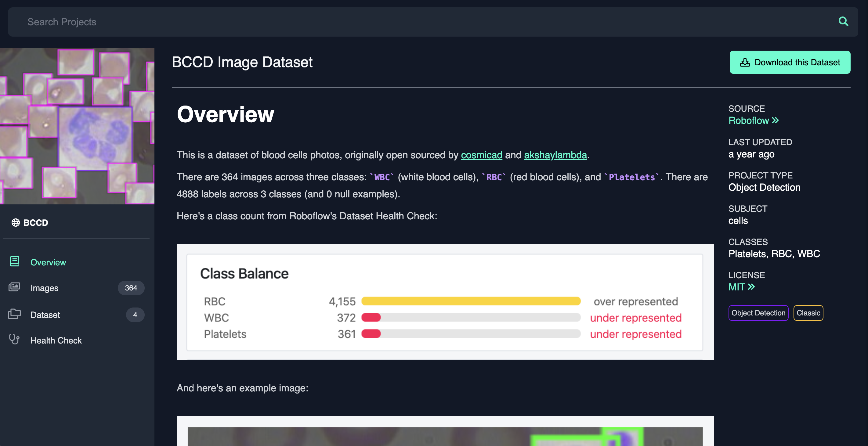This screenshot has width=868, height=446.
Task: Click the search magnifier icon
Action: click(x=843, y=21)
